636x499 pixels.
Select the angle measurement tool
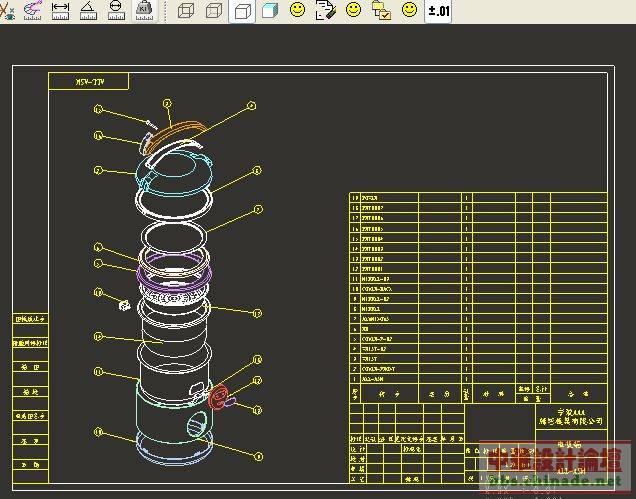pos(88,11)
